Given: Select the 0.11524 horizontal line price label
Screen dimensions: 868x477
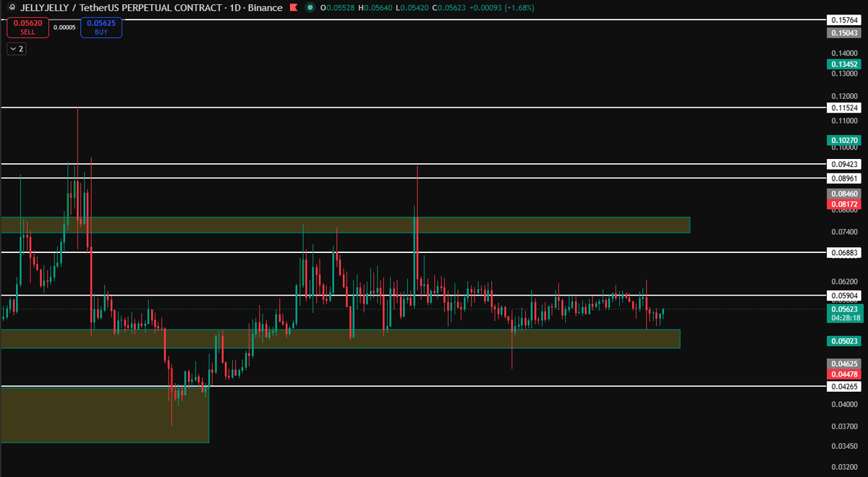Looking at the screenshot, I should 844,108.
